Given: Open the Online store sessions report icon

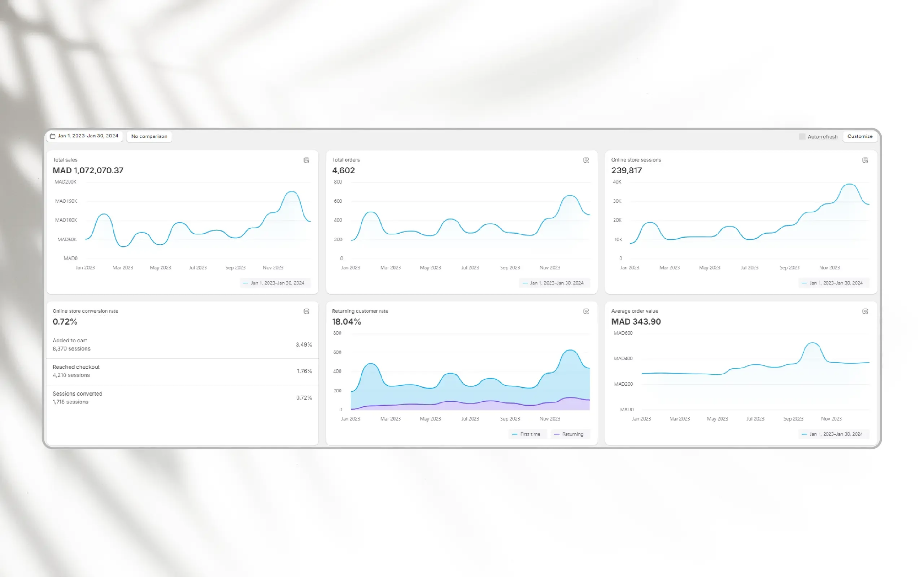Looking at the screenshot, I should tap(865, 160).
